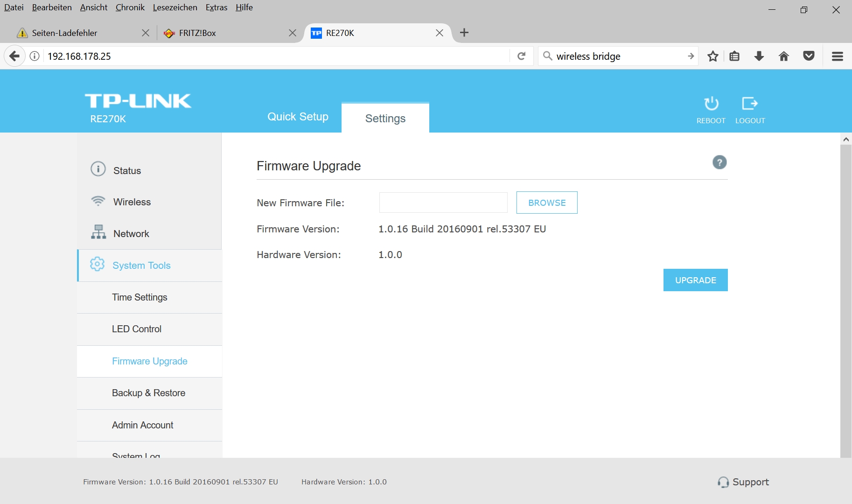Click the Support link in footer
Image resolution: width=852 pixels, height=504 pixels.
pyautogui.click(x=750, y=482)
